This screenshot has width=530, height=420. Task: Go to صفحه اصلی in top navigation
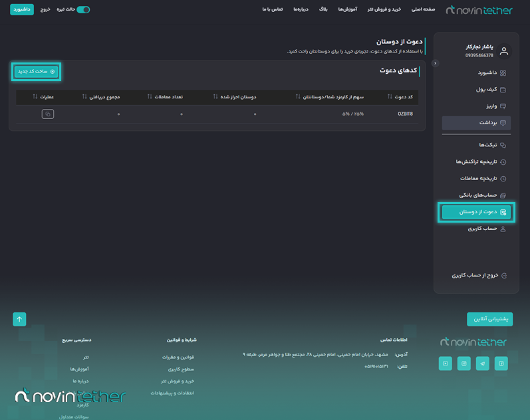(423, 9)
